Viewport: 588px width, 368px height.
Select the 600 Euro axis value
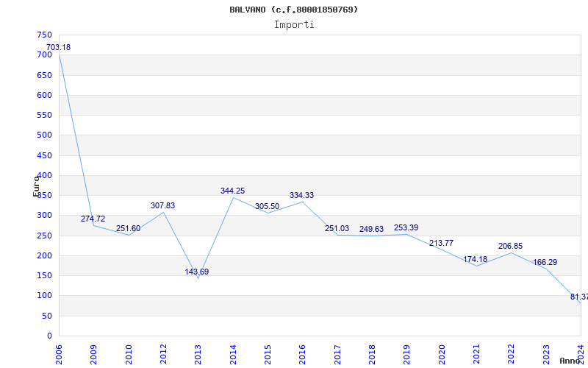[44, 95]
